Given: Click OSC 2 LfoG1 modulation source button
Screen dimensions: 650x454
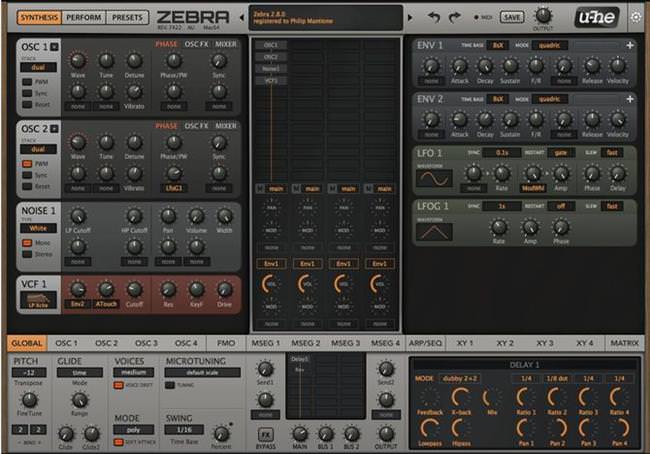Looking at the screenshot, I should pos(174,188).
